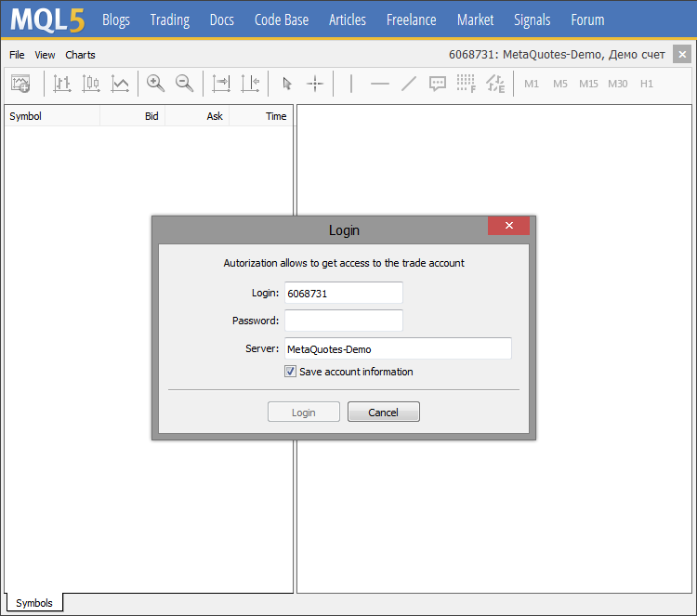Viewport: 697px width, 616px height.
Task: Select the text label comment tool
Action: 438,84
